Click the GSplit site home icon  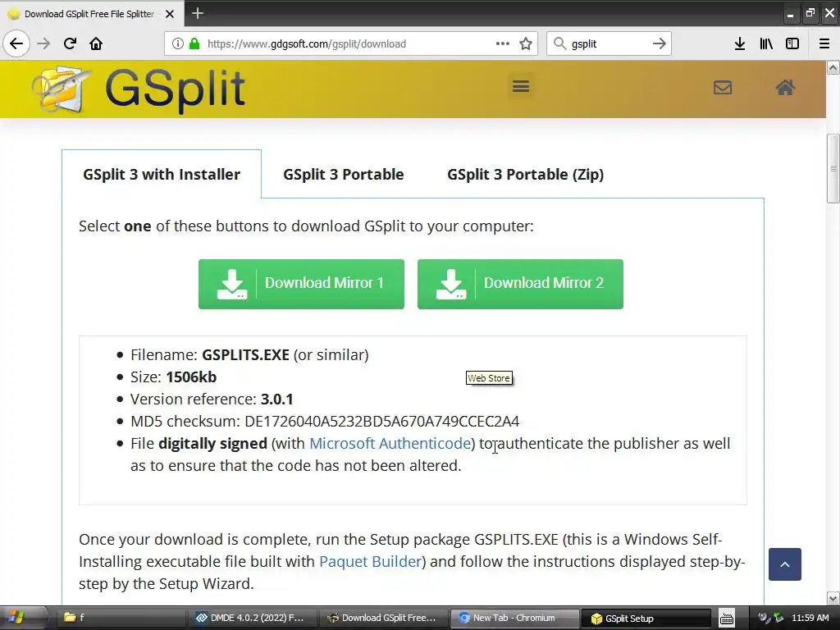[785, 87]
